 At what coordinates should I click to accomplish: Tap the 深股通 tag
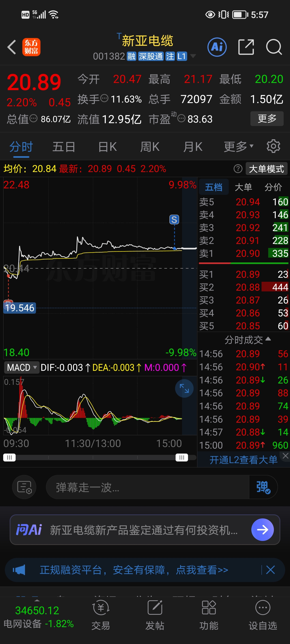coord(151,56)
